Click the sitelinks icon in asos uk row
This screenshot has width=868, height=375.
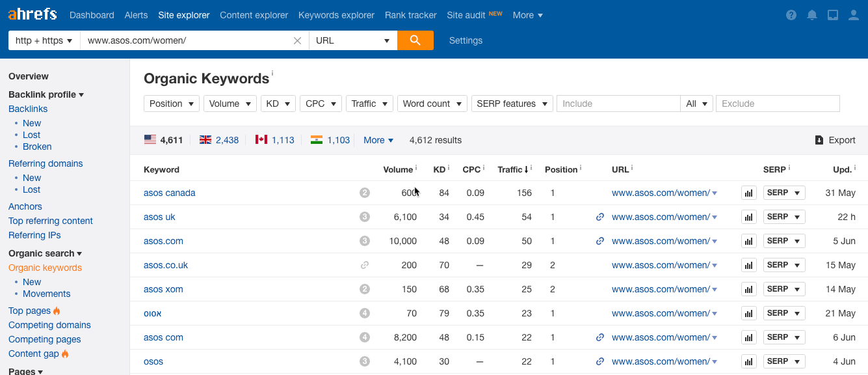coord(600,217)
